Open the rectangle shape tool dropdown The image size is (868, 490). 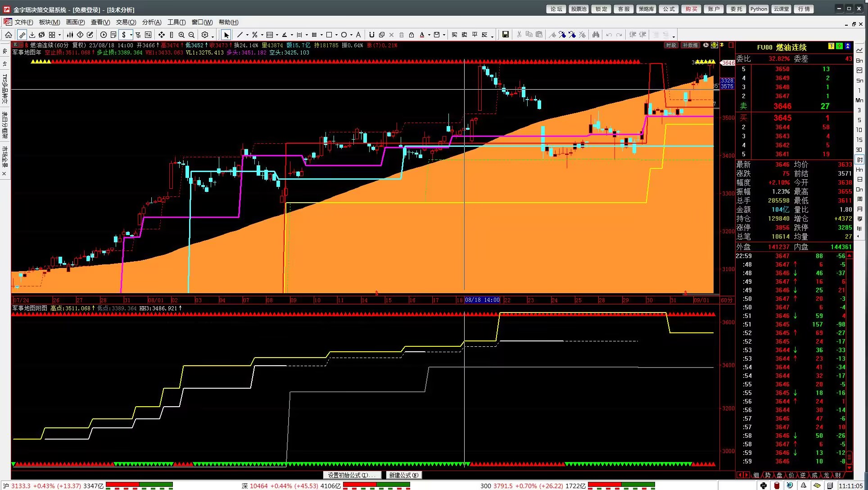(x=336, y=35)
